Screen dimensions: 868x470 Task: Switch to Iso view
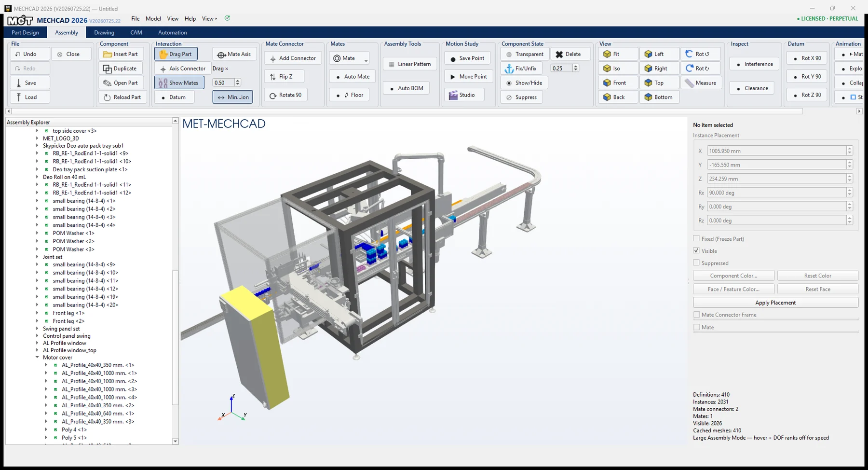pos(619,69)
